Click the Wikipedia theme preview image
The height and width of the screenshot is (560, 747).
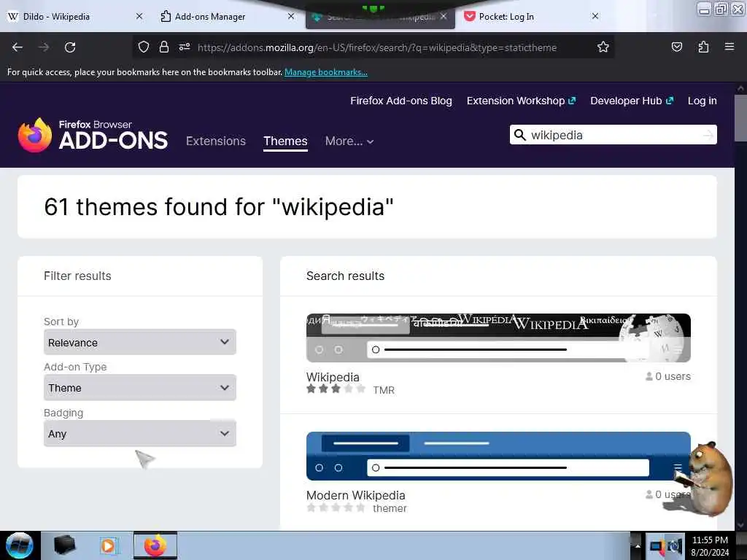498,338
